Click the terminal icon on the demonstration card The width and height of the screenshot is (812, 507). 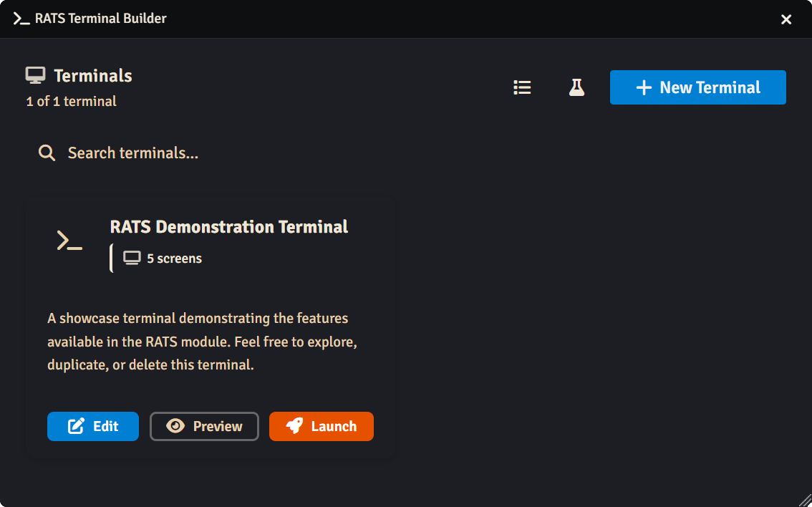(x=69, y=240)
